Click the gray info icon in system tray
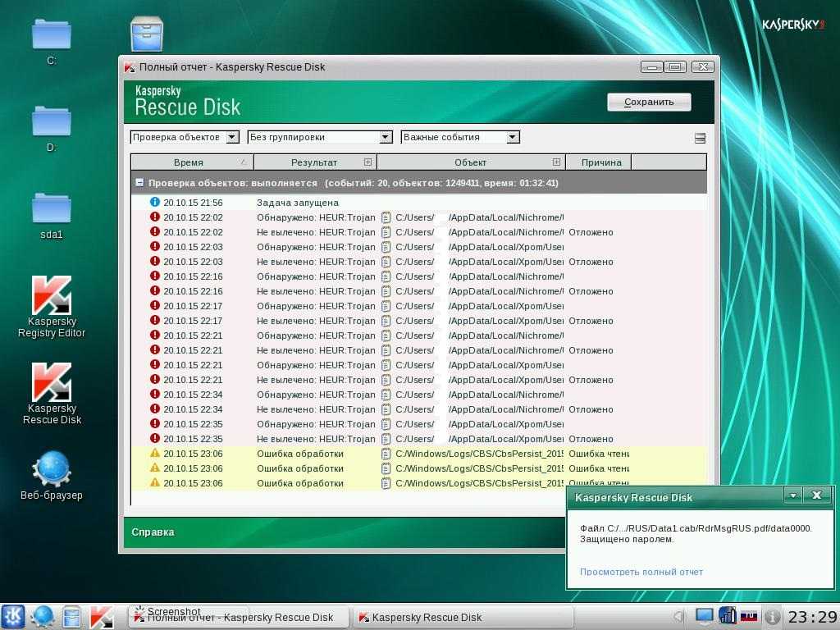 771,617
